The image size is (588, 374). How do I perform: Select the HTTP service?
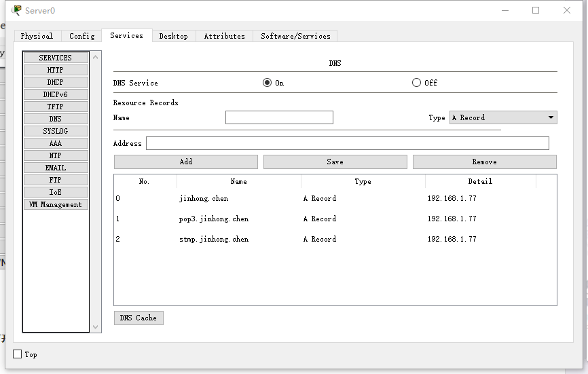(56, 70)
